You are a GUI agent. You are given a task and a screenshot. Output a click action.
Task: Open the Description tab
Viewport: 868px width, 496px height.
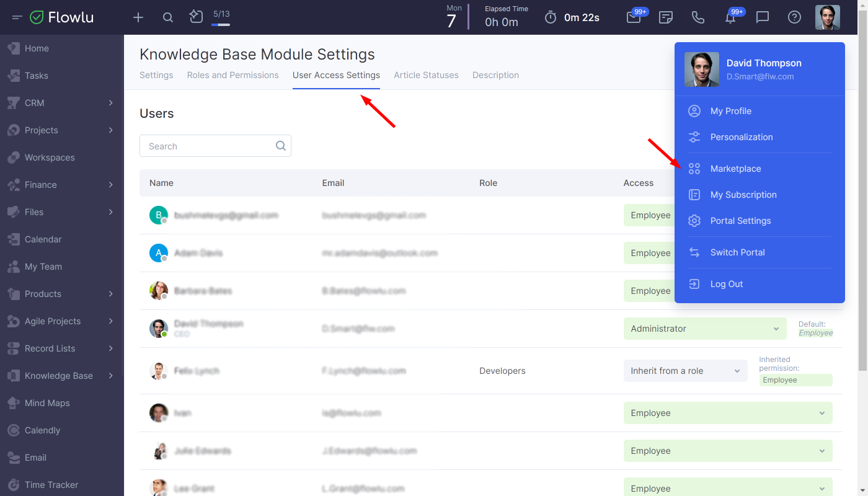point(495,75)
